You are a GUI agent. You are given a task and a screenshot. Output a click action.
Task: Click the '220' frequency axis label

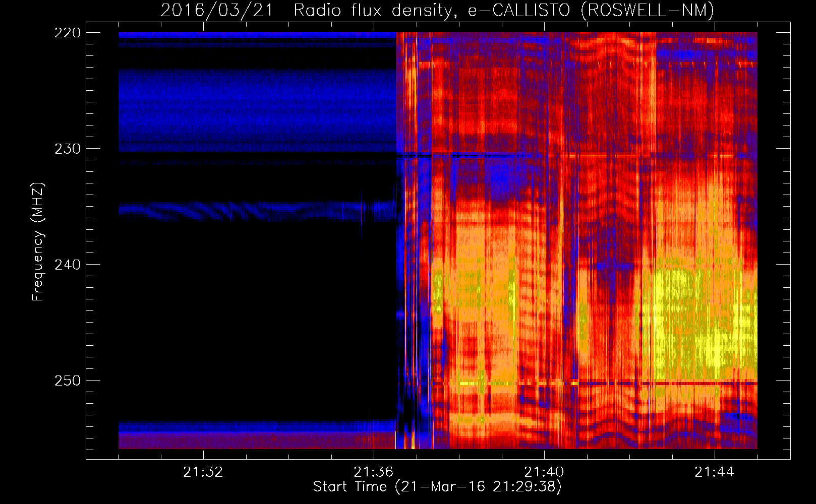(x=67, y=33)
